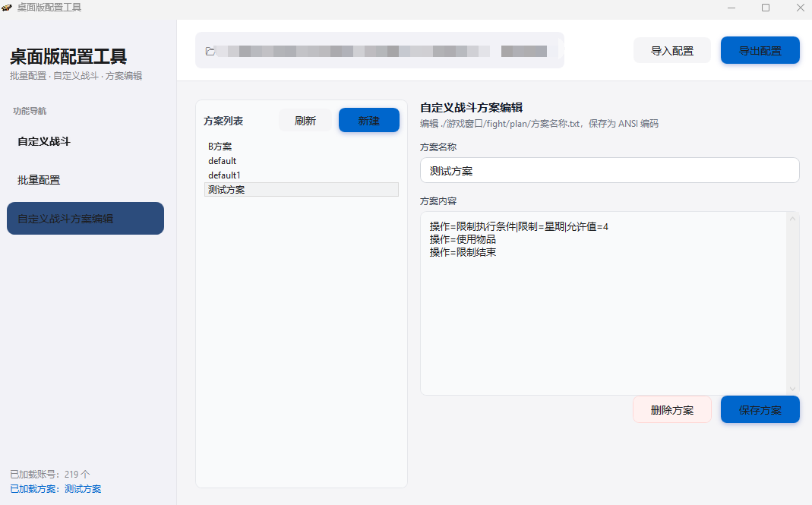Click the content scrollbar up arrow
The image size is (812, 505).
[x=793, y=219]
